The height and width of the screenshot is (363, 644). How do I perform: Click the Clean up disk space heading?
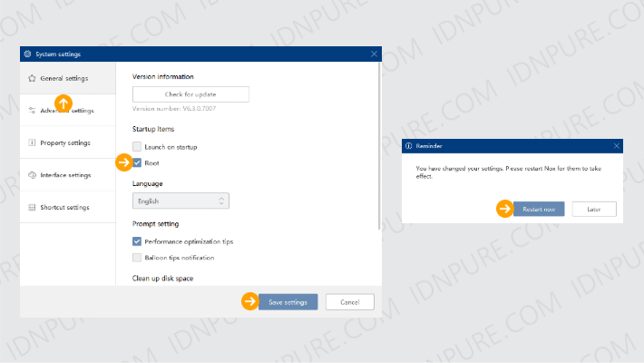[x=162, y=279]
